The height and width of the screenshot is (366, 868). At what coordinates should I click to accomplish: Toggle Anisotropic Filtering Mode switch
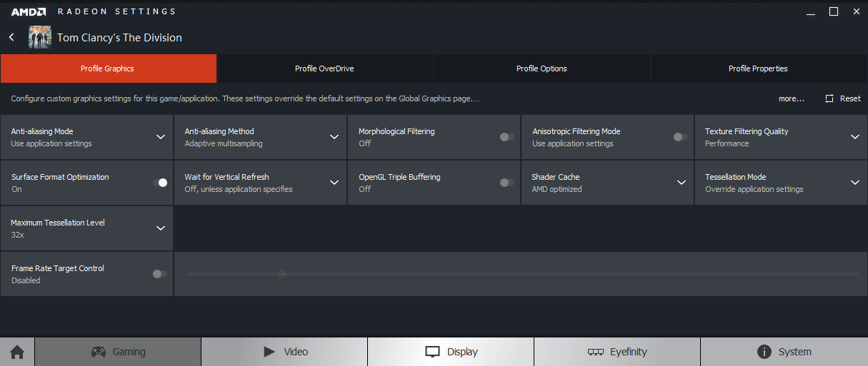point(681,137)
